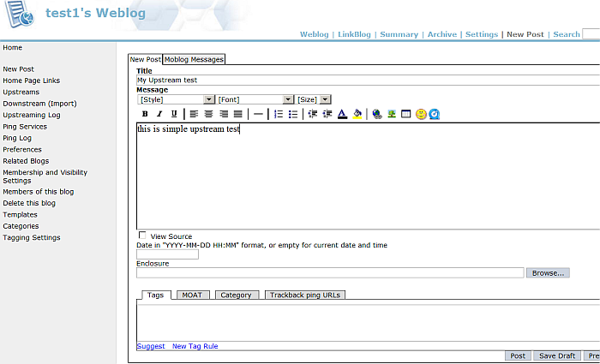Open the smiley emoticon picker
600x364 pixels.
point(421,114)
